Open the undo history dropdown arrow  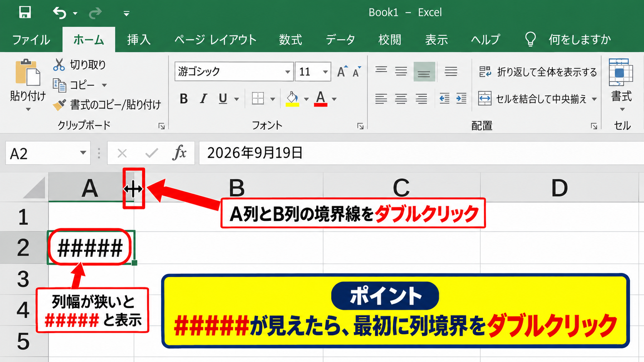point(75,13)
